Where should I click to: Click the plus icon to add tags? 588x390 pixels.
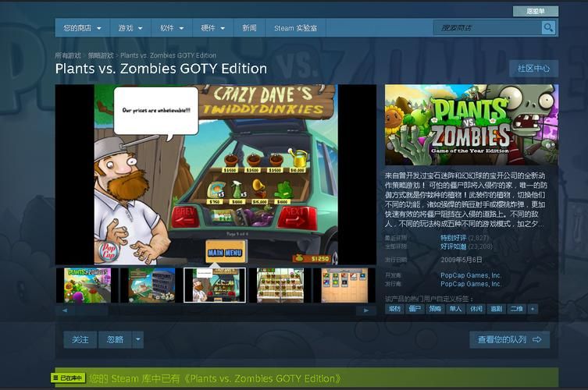coord(533,309)
